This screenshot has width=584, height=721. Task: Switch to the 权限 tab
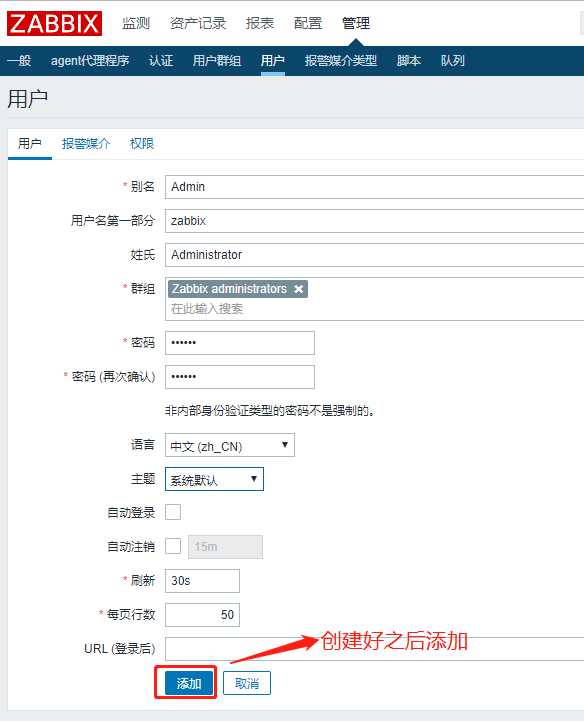(x=142, y=143)
